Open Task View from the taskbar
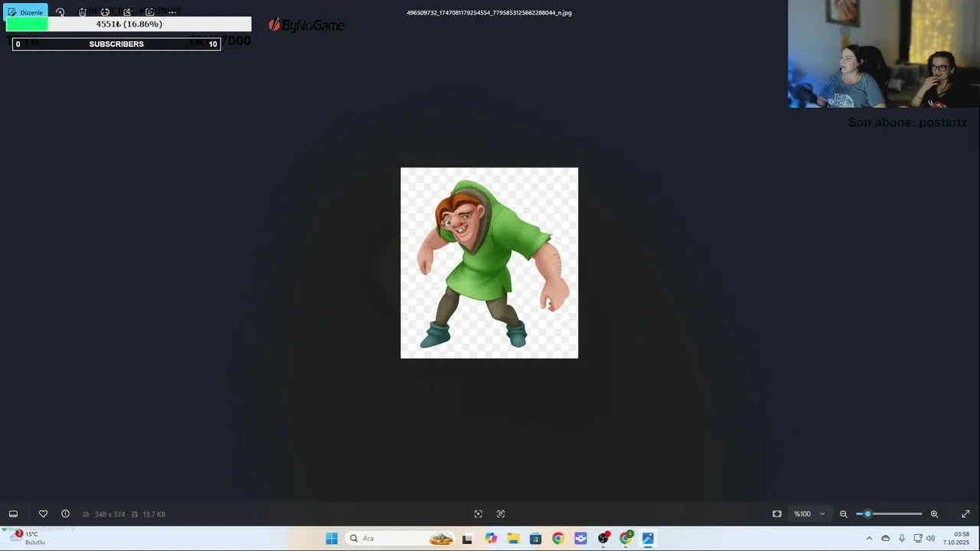This screenshot has width=980, height=551. (467, 539)
